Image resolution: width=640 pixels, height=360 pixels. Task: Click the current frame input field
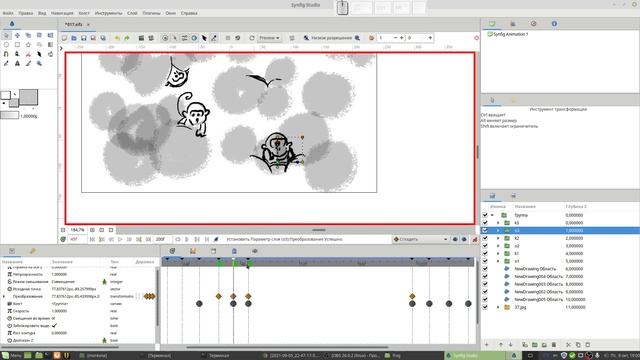coord(78,239)
